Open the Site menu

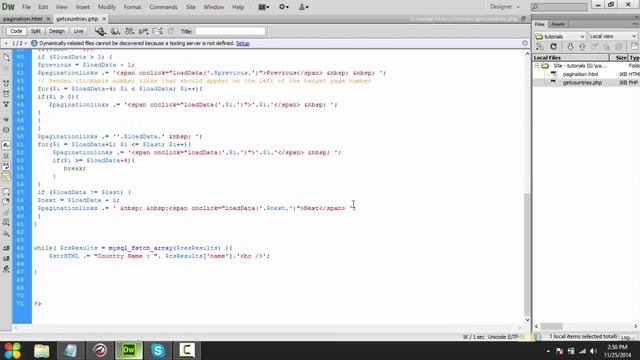(191, 7)
